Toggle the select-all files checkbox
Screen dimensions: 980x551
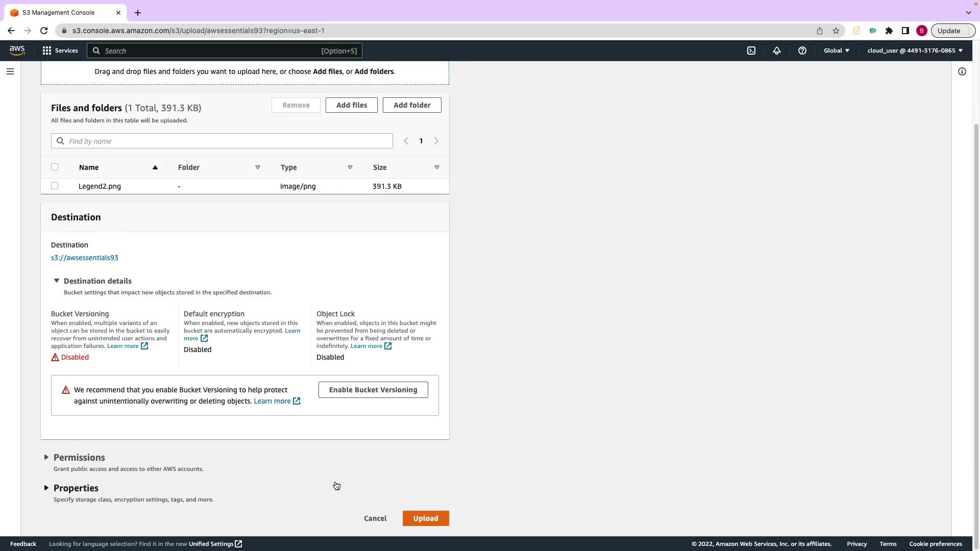pyautogui.click(x=55, y=167)
